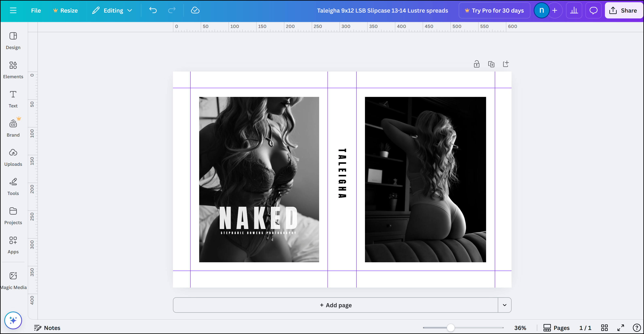
Task: Switch to grid view
Action: click(604, 328)
